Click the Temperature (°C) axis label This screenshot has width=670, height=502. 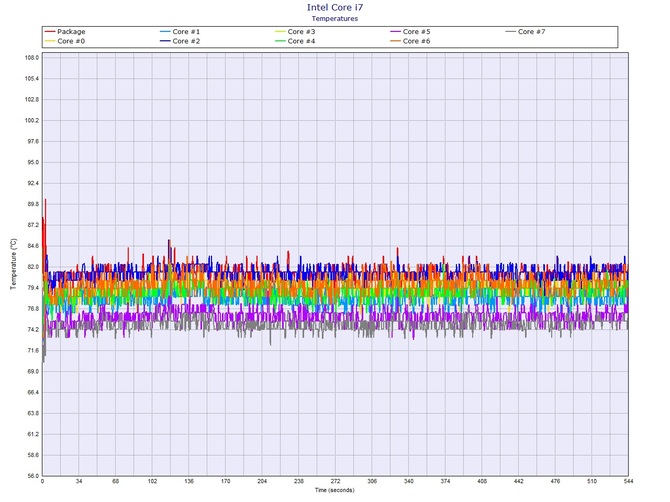coord(14,264)
